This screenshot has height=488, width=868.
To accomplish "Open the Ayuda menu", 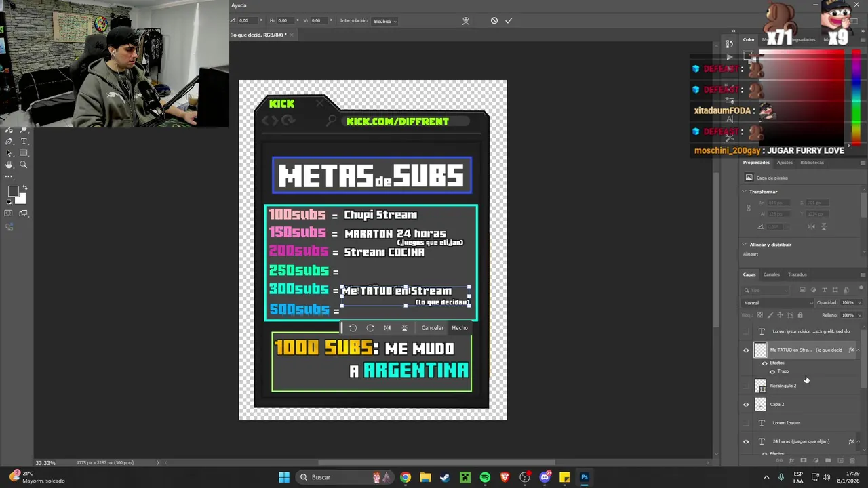I will (239, 5).
